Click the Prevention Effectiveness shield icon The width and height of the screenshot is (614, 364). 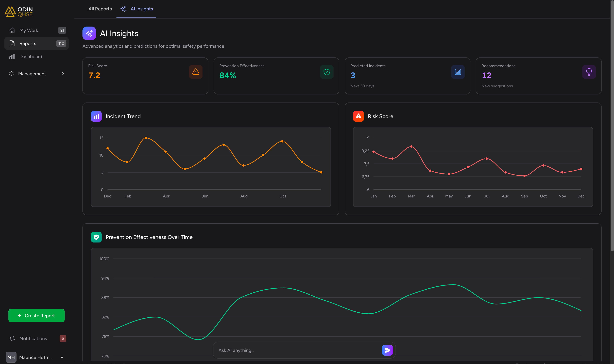coord(327,72)
